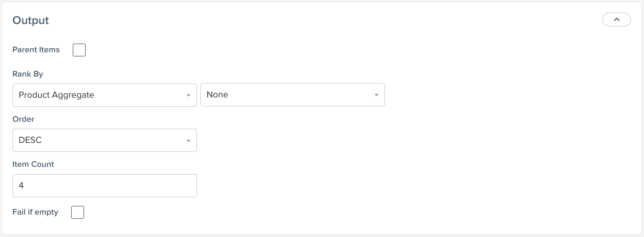The height and width of the screenshot is (237, 644).
Task: Select the Rank By aggregate selector
Action: tap(105, 95)
